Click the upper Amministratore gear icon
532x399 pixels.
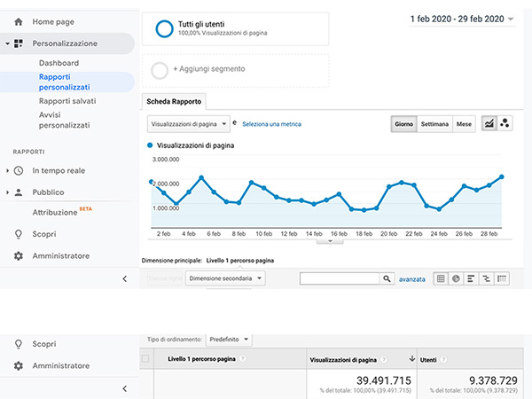[19, 256]
